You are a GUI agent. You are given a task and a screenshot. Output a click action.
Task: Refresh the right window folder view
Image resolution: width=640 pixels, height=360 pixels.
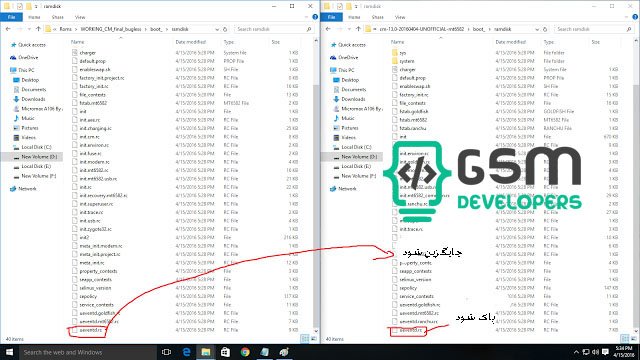pos(544,29)
